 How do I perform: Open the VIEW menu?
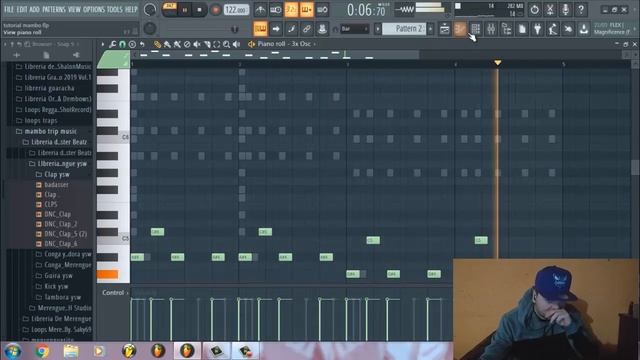tap(74, 9)
